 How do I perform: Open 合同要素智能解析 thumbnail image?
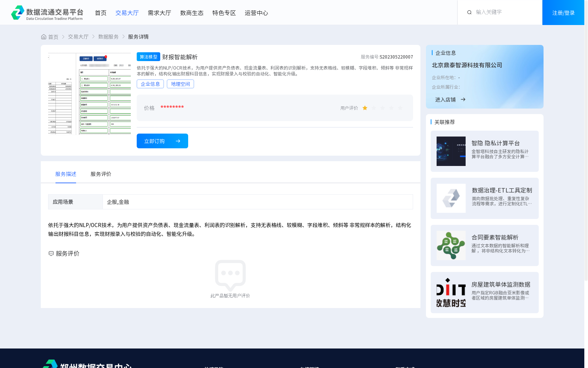(451, 245)
